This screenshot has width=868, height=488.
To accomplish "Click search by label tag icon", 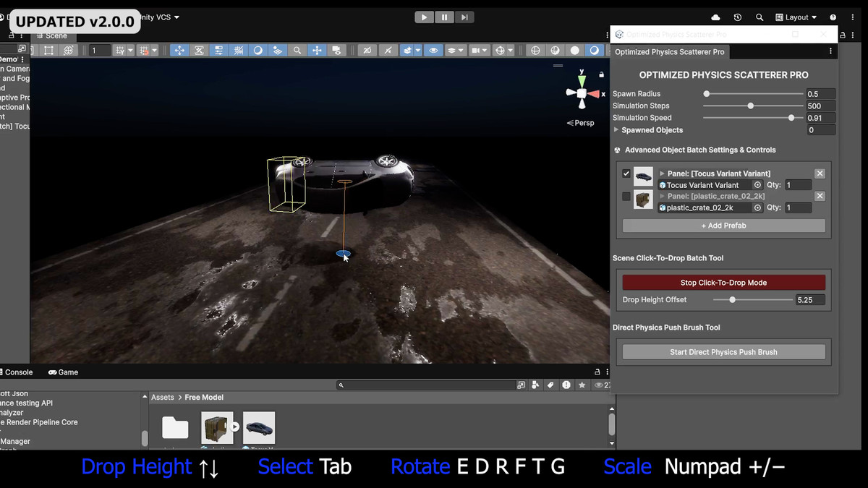I will tap(550, 385).
